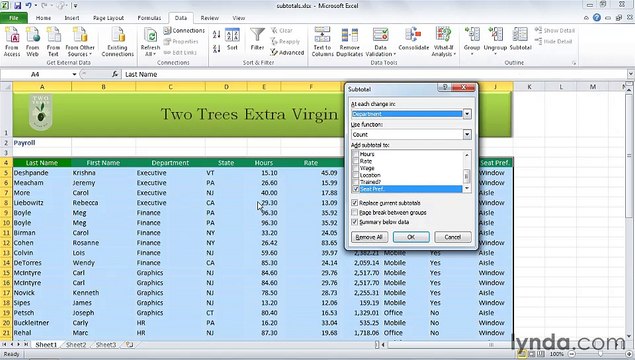Open Existing Connections
Screen dimensions: 635x360
117,41
